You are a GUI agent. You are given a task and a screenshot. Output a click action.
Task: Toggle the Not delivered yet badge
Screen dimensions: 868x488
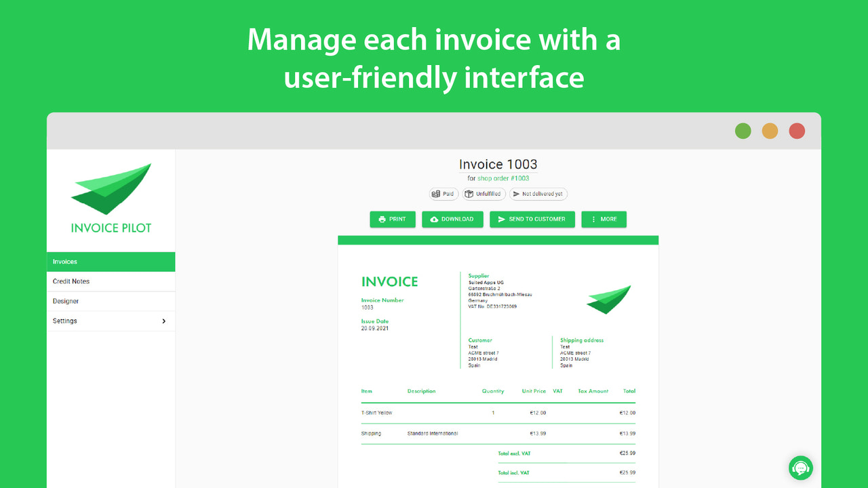538,194
